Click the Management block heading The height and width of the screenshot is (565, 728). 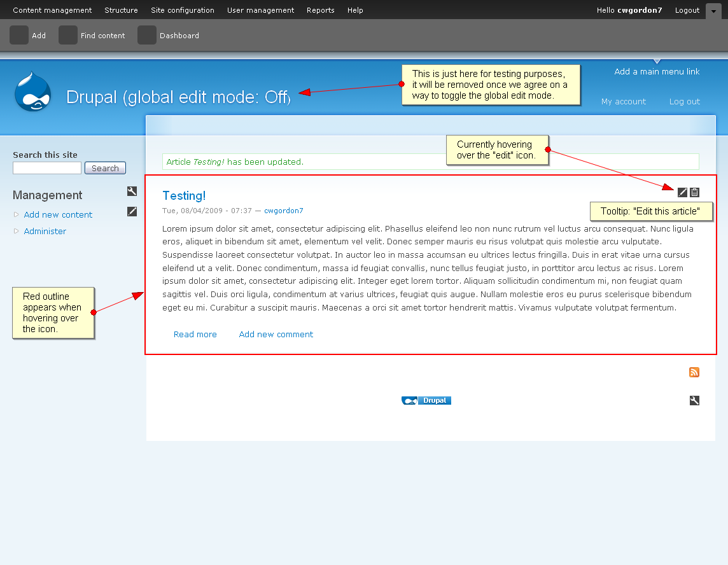(x=47, y=195)
